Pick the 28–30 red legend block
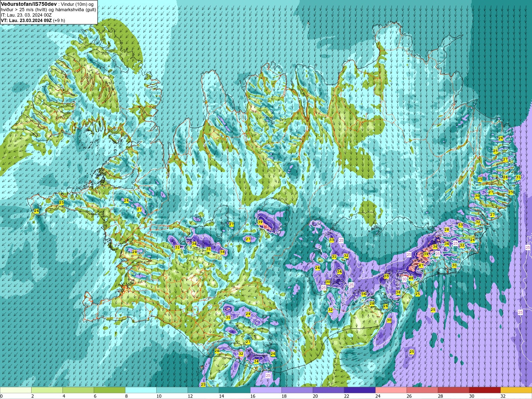The height and width of the screenshot is (399, 532). [x=453, y=390]
